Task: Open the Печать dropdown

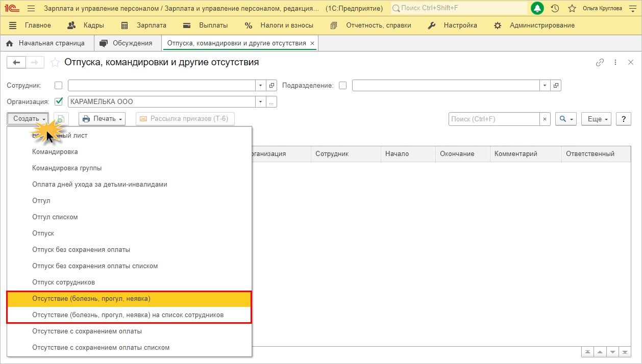Action: click(x=102, y=119)
